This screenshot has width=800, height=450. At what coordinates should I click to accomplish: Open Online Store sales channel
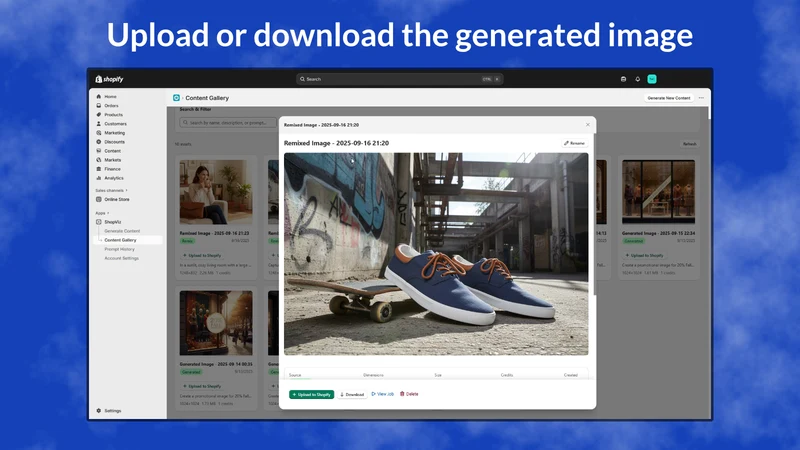pyautogui.click(x=117, y=199)
